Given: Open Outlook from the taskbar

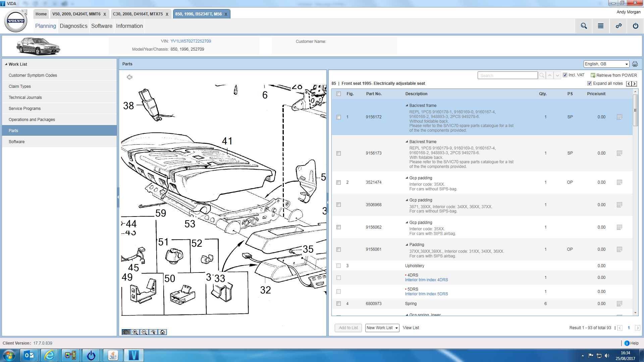Looking at the screenshot, I should tap(29, 355).
